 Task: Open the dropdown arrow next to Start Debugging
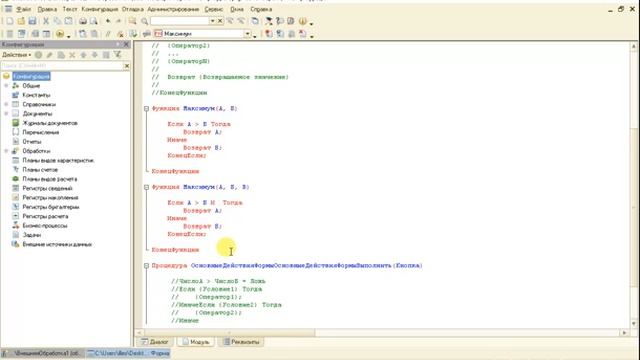point(69,36)
